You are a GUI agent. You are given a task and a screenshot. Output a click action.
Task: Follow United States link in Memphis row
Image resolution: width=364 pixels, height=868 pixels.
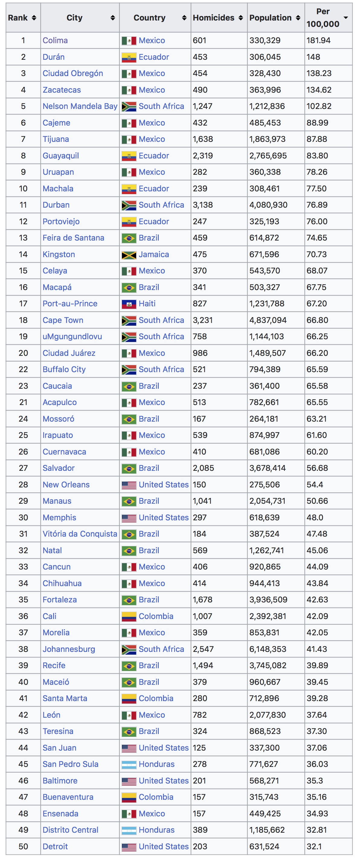[x=164, y=518]
